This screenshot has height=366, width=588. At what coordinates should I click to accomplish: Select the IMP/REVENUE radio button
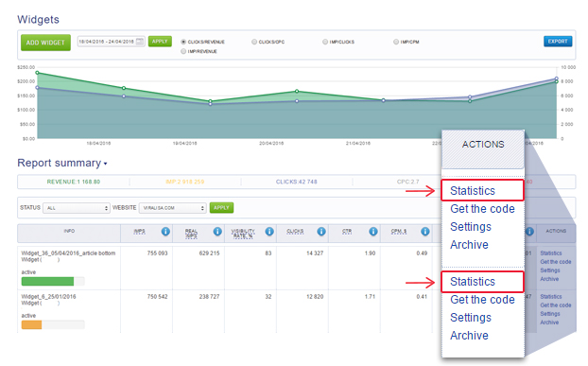[183, 51]
